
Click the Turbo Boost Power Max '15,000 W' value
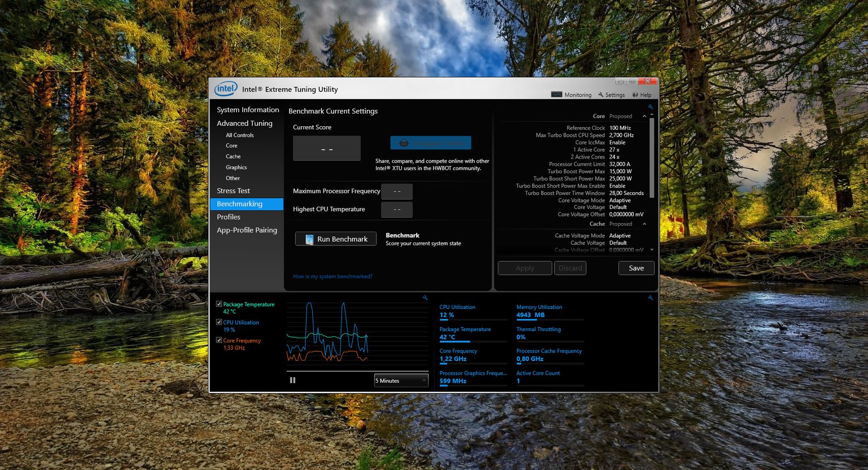(x=620, y=172)
